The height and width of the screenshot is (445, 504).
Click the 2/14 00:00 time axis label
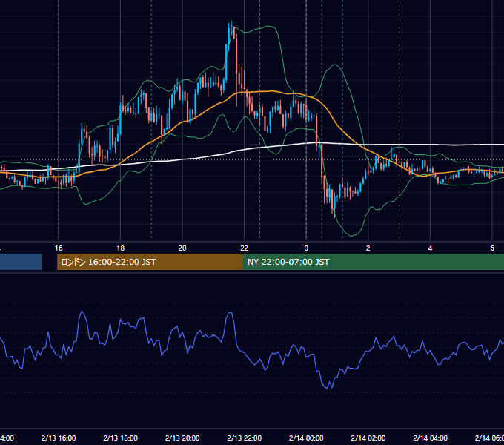[306, 438]
